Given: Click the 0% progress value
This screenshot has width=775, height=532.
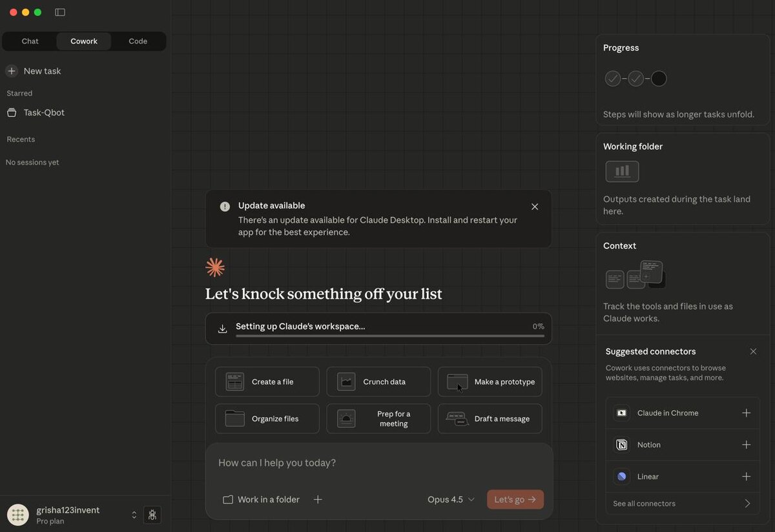Looking at the screenshot, I should [538, 327].
